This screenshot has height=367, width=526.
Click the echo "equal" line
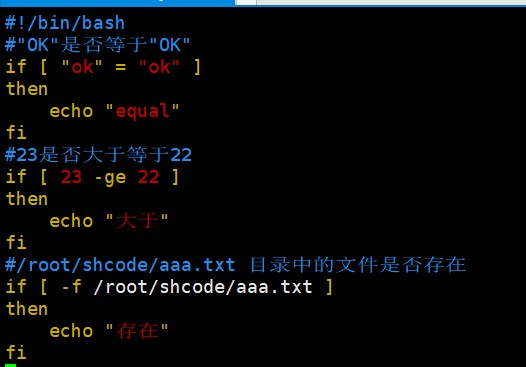(114, 111)
